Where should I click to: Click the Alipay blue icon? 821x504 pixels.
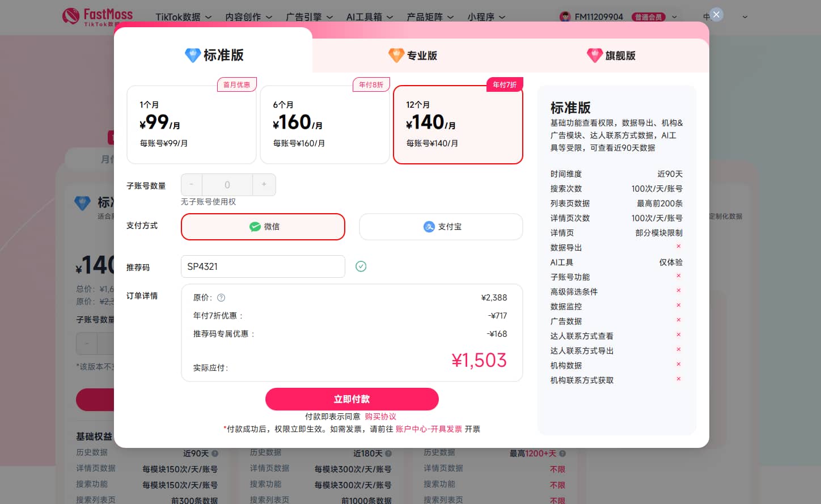coord(430,226)
